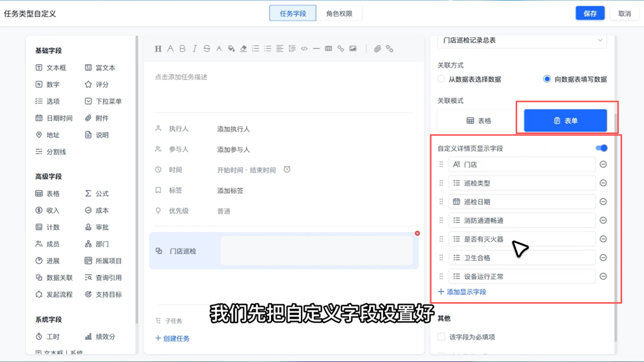Switch to the 任务字段 tab

(293, 14)
